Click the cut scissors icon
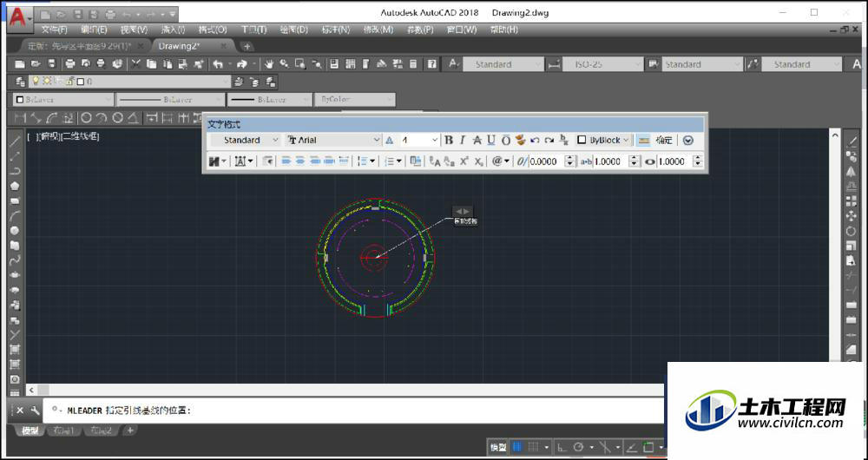 tap(135, 64)
